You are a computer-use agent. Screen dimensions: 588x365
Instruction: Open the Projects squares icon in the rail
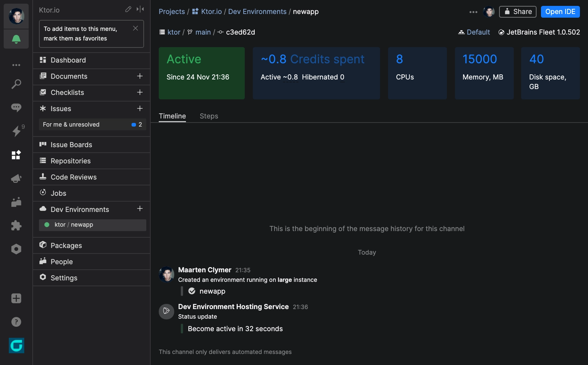[x=16, y=155]
